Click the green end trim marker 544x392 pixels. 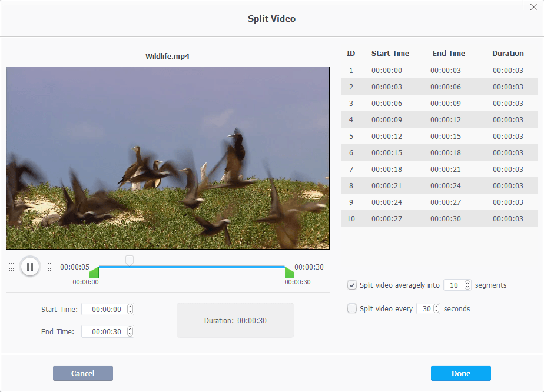click(289, 273)
